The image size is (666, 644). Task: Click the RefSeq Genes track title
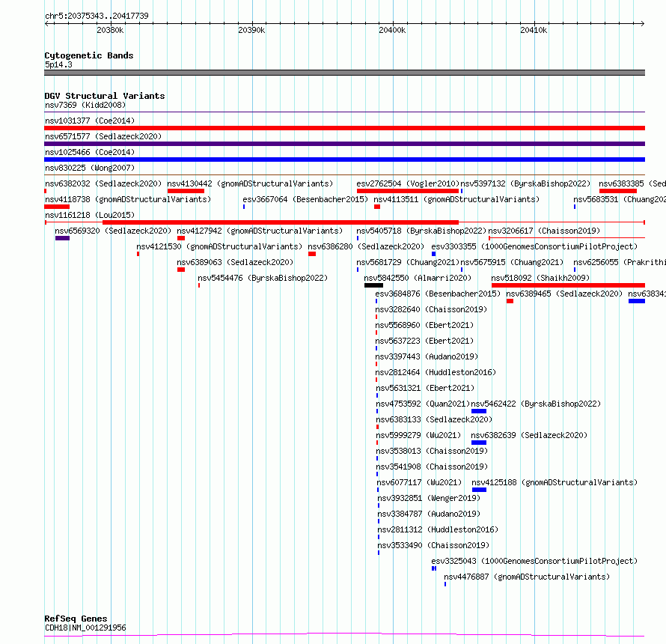[x=76, y=619]
